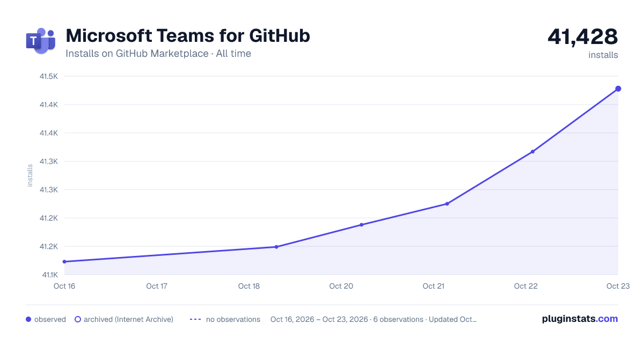Click the data point after Oct 22
644x338 pixels.
pyautogui.click(x=532, y=152)
